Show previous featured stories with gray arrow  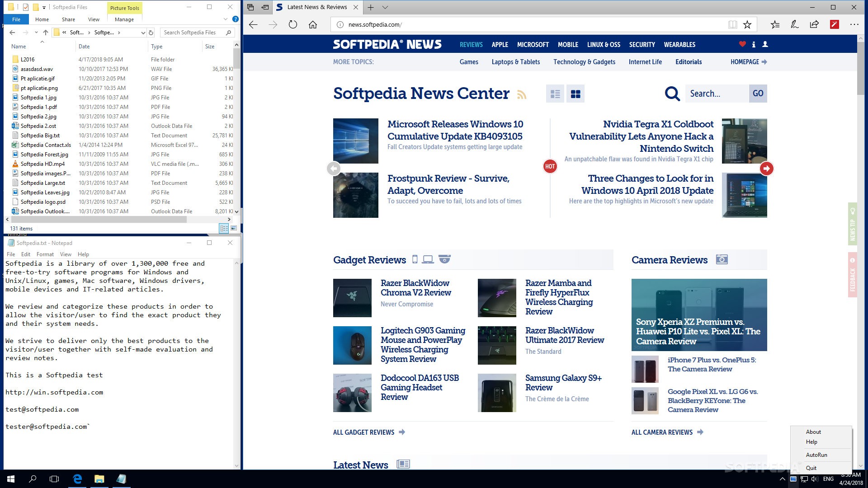[x=334, y=169]
